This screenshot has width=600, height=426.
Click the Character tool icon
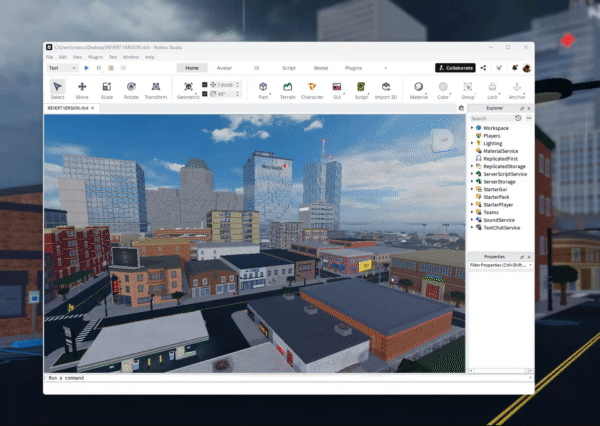[312, 89]
